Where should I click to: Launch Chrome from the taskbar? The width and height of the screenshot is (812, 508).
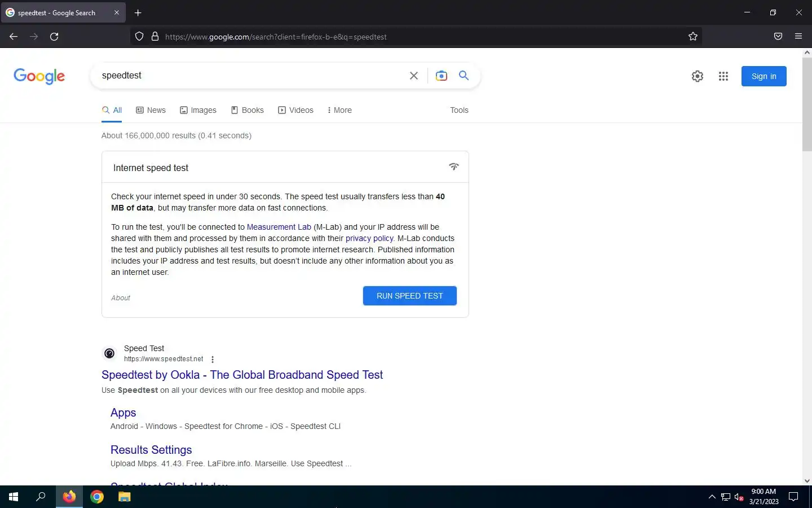click(x=97, y=497)
